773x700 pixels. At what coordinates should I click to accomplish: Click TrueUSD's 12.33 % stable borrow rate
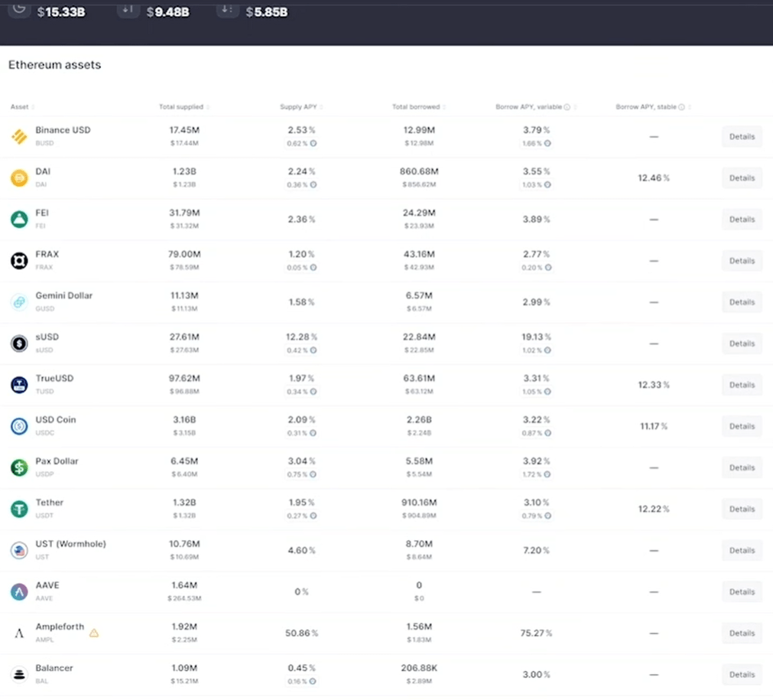(654, 385)
